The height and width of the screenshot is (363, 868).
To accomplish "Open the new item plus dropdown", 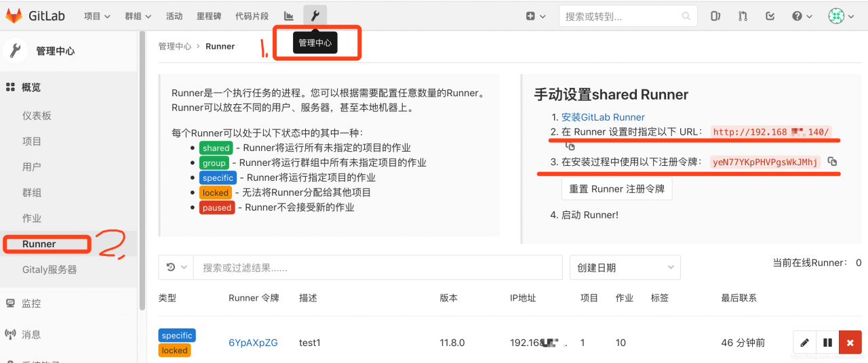I will point(534,16).
